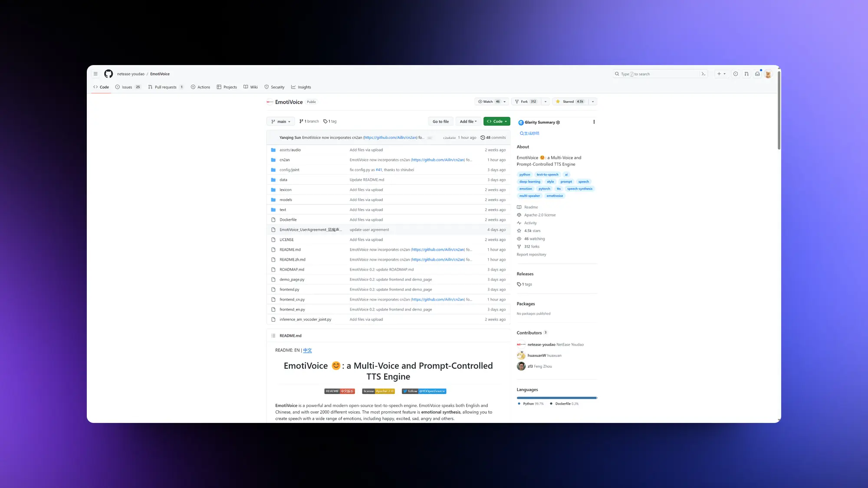Viewport: 868px width, 488px height.
Task: Open the plus create-new dropdown
Action: [x=721, y=74]
